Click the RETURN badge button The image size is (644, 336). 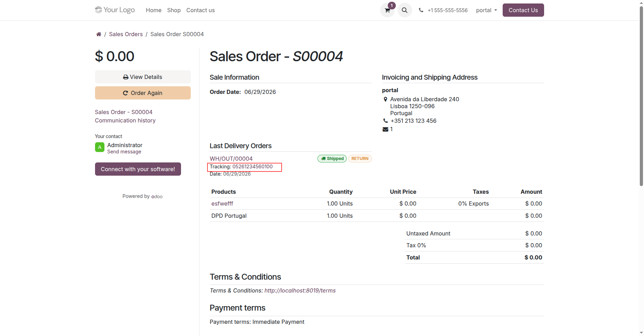point(360,159)
